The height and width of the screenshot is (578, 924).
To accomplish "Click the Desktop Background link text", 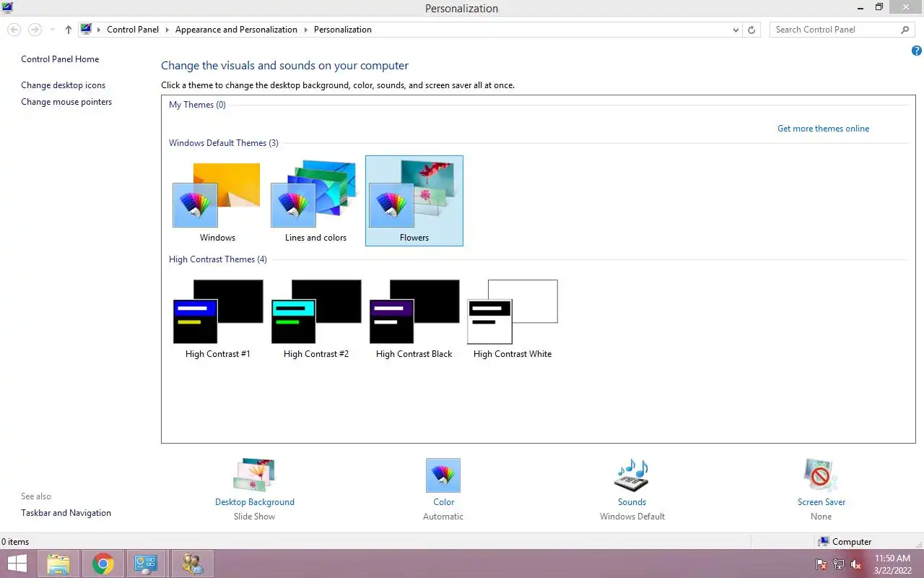I will [x=255, y=502].
